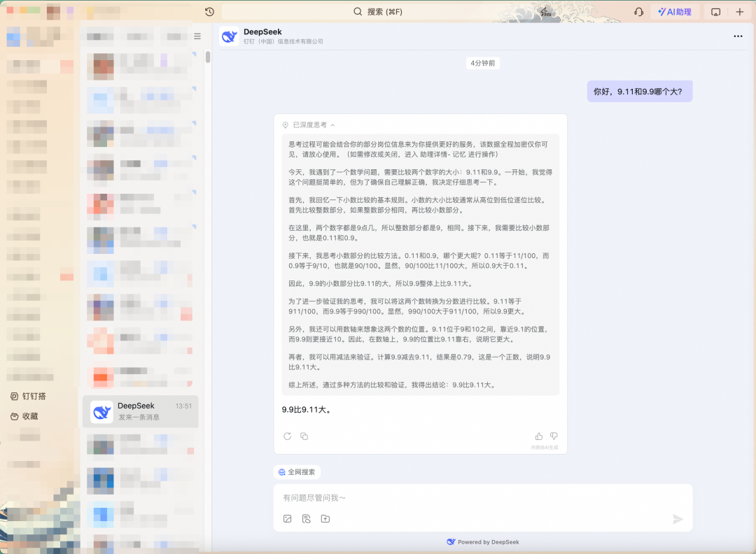The width and height of the screenshot is (756, 554).
Task: Click the document attach icon in input box
Action: [x=306, y=518]
